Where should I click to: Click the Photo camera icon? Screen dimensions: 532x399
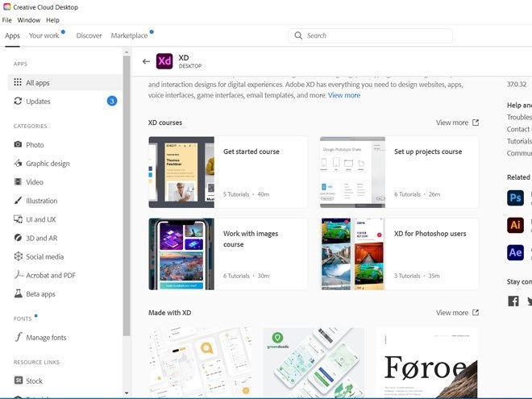pyautogui.click(x=18, y=144)
